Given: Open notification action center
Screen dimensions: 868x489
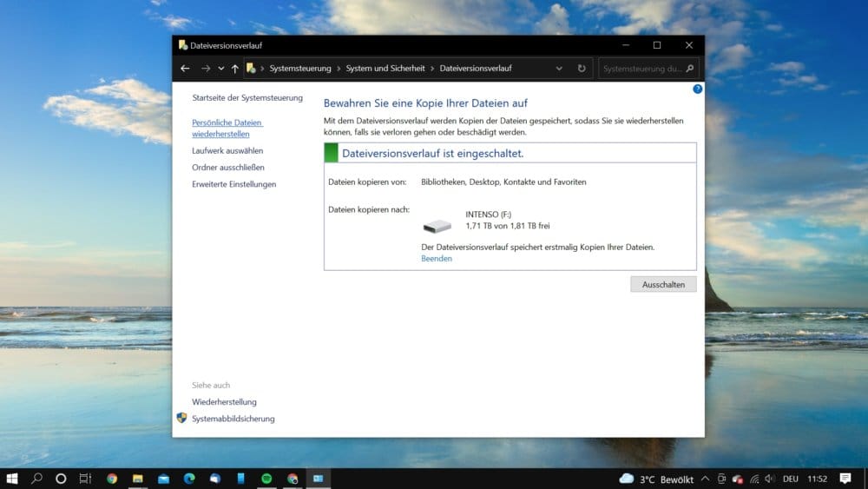Looking at the screenshot, I should click(845, 479).
